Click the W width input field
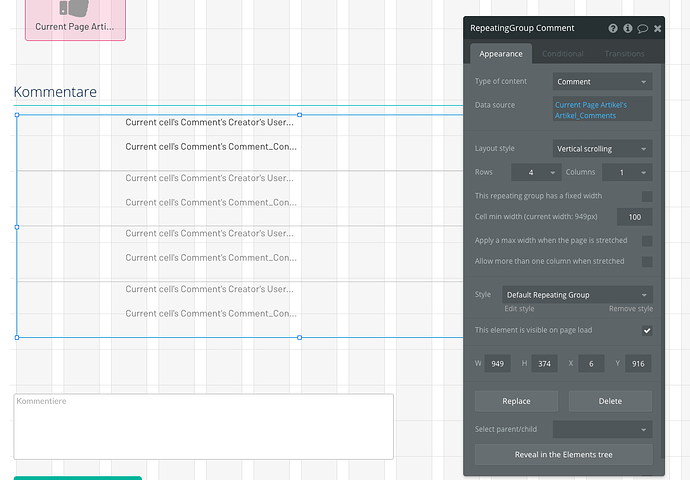Image resolution: width=690 pixels, height=480 pixels. (497, 364)
